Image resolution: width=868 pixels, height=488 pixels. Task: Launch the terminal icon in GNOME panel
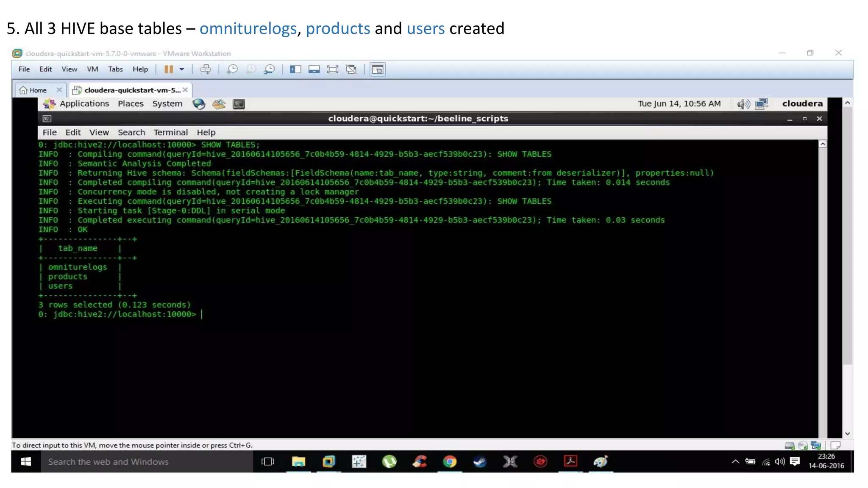[x=239, y=104]
